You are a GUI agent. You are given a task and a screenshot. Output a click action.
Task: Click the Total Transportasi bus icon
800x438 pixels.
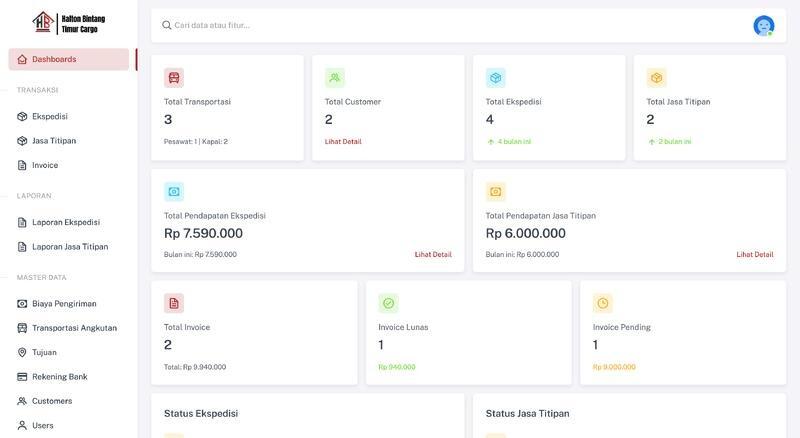click(x=174, y=78)
